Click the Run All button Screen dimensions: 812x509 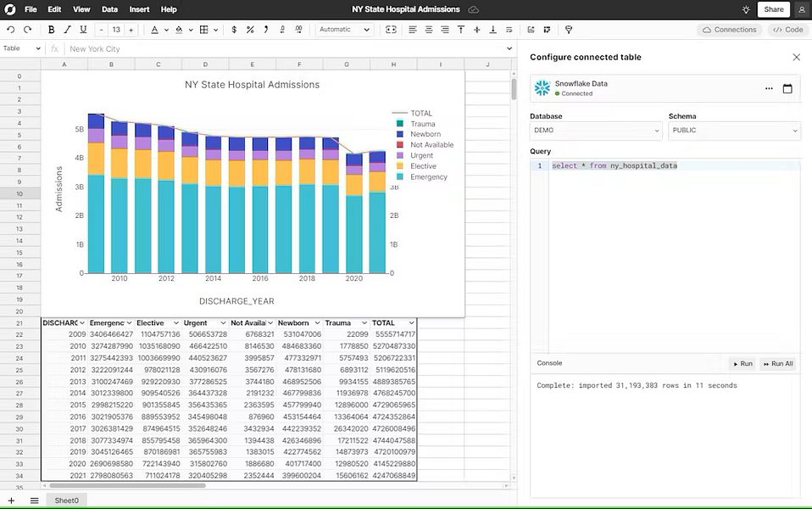click(x=777, y=363)
